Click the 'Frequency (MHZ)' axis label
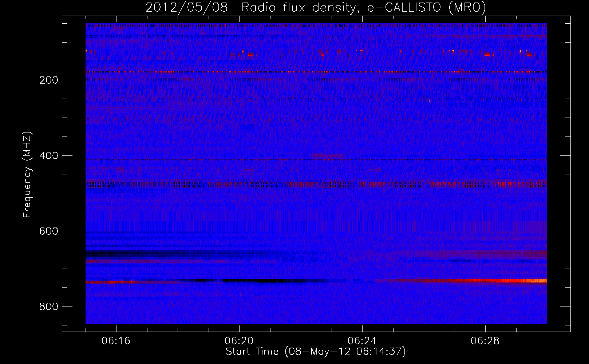The width and height of the screenshot is (589, 364). (27, 174)
